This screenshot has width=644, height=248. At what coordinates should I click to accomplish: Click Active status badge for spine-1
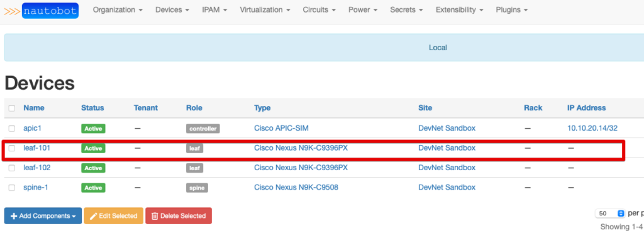click(x=93, y=188)
